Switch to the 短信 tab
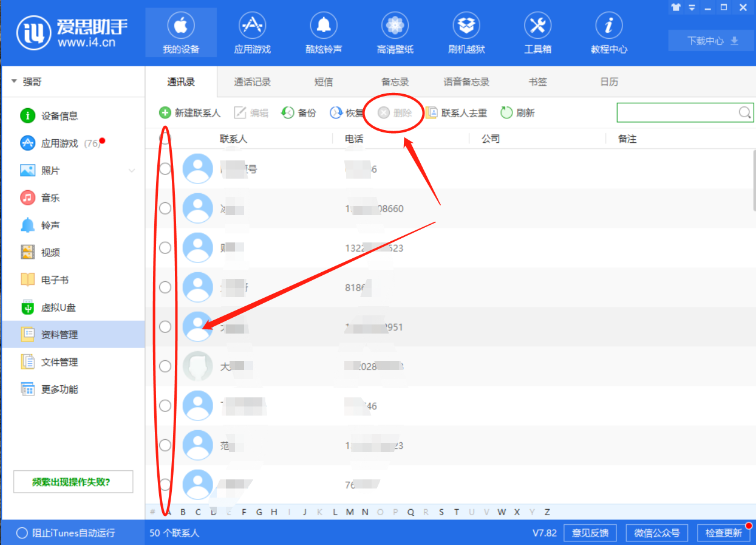756x545 pixels. pyautogui.click(x=324, y=82)
